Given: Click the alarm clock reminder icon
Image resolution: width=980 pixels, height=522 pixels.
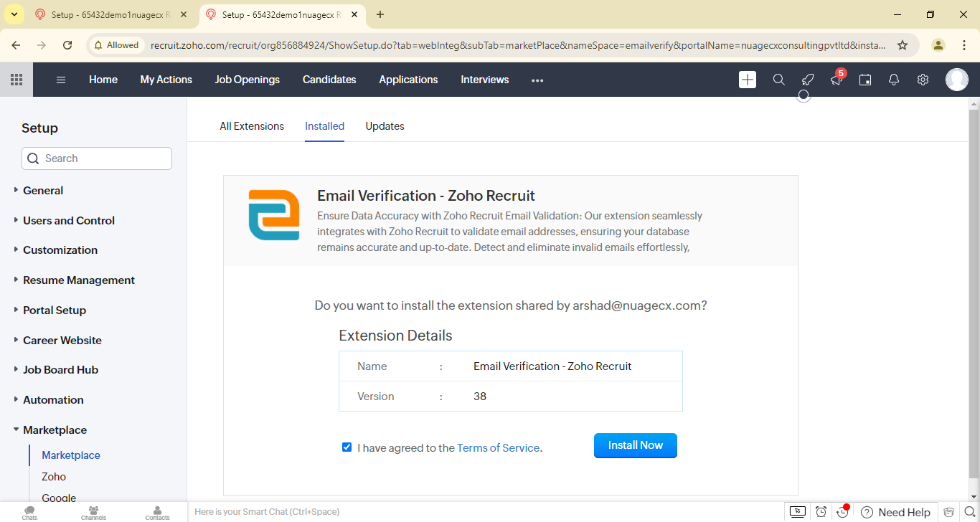Looking at the screenshot, I should click(821, 512).
